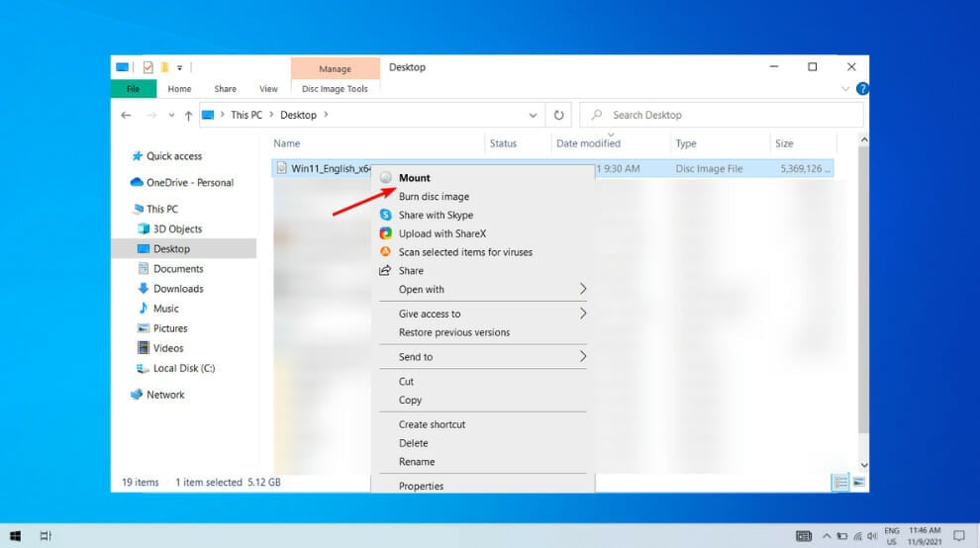Choose Rename in context menu
980x548 pixels.
tap(416, 462)
